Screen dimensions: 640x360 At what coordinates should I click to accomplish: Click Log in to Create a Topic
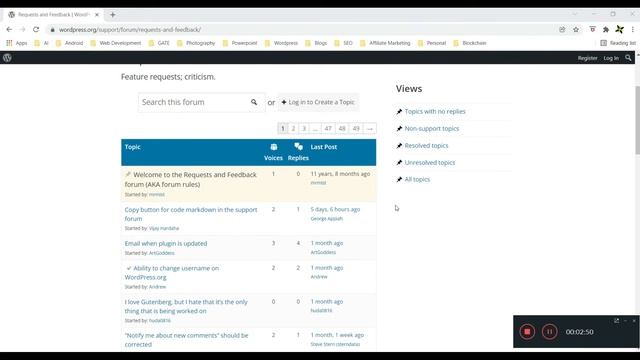point(318,102)
